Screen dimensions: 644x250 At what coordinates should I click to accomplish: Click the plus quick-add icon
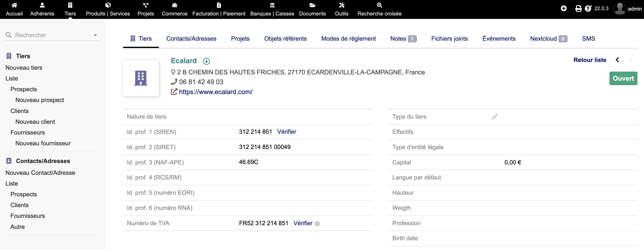(x=564, y=9)
